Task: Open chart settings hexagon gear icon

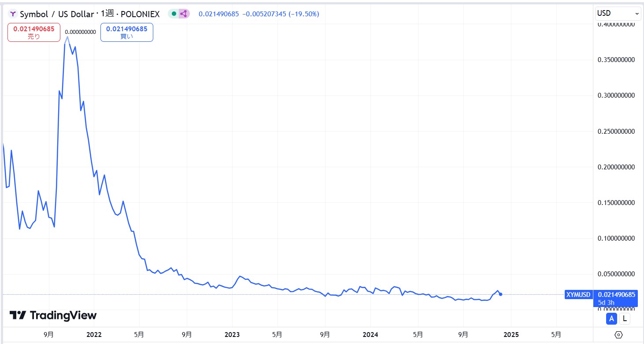Action: pos(619,335)
